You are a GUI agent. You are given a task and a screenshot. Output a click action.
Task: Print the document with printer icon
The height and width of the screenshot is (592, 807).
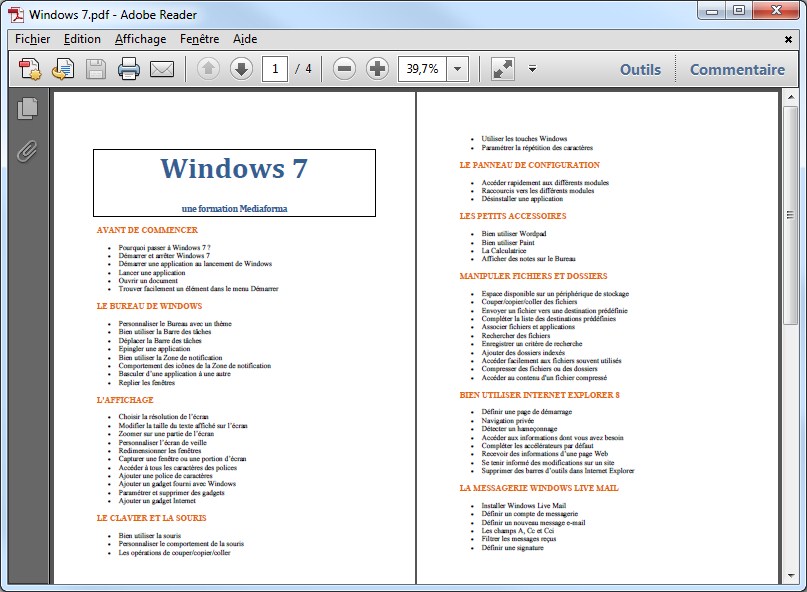coord(129,69)
